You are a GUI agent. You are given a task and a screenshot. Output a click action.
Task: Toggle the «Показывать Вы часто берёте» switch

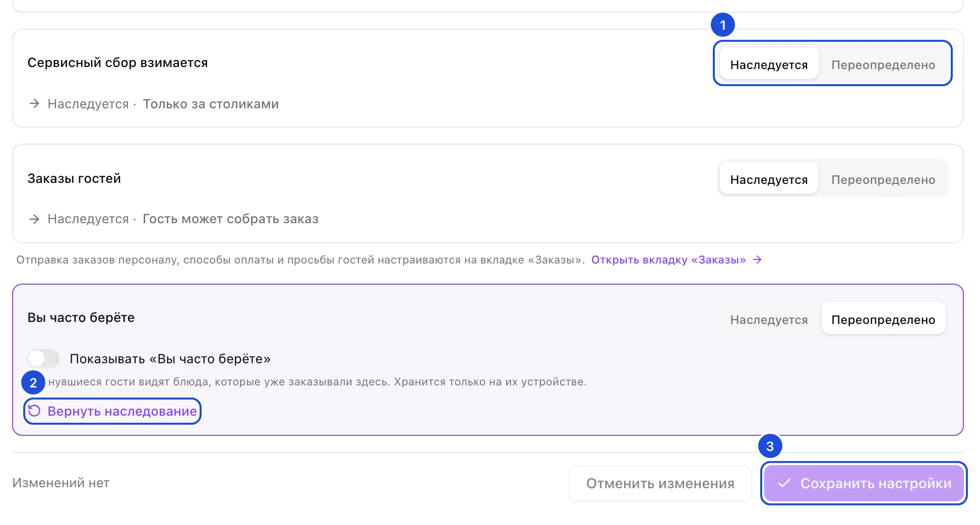tap(43, 358)
